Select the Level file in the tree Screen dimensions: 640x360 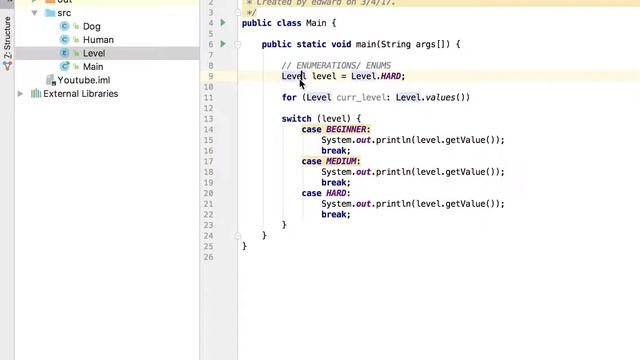point(94,53)
